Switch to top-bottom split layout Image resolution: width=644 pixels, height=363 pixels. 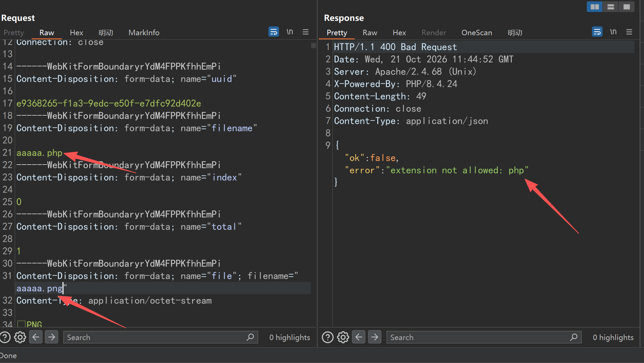[x=610, y=7]
